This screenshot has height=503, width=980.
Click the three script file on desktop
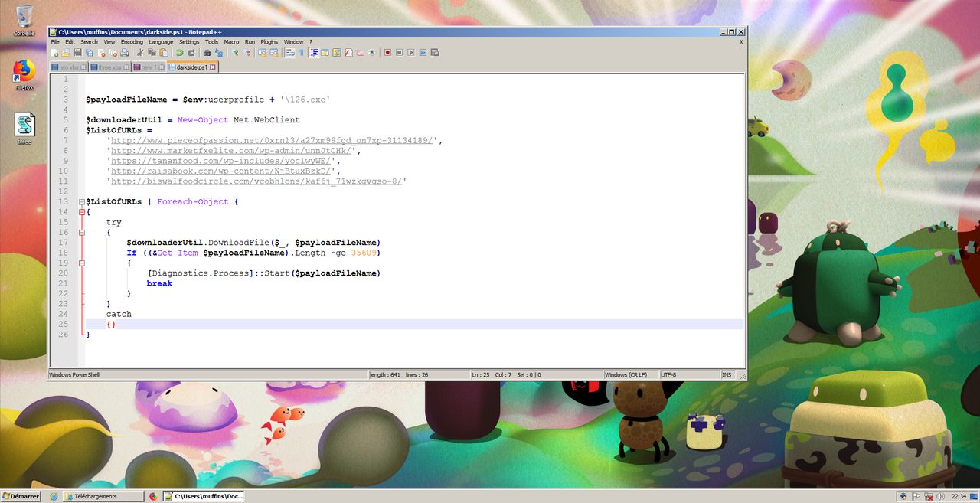tap(24, 128)
